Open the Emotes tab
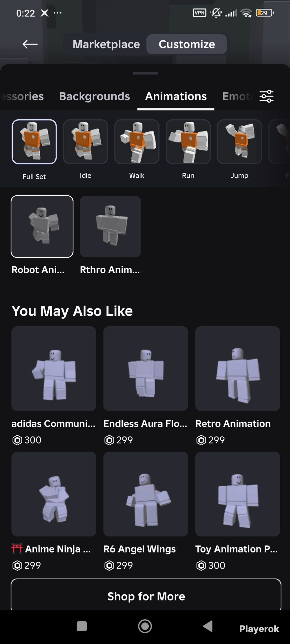This screenshot has height=644, width=290. pyautogui.click(x=237, y=96)
